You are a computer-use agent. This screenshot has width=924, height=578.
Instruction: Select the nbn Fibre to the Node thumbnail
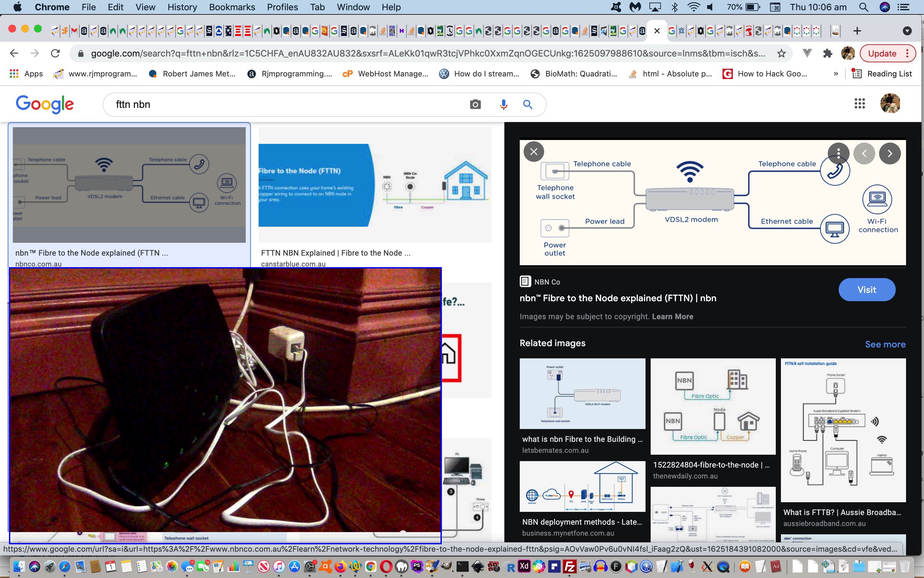point(129,185)
